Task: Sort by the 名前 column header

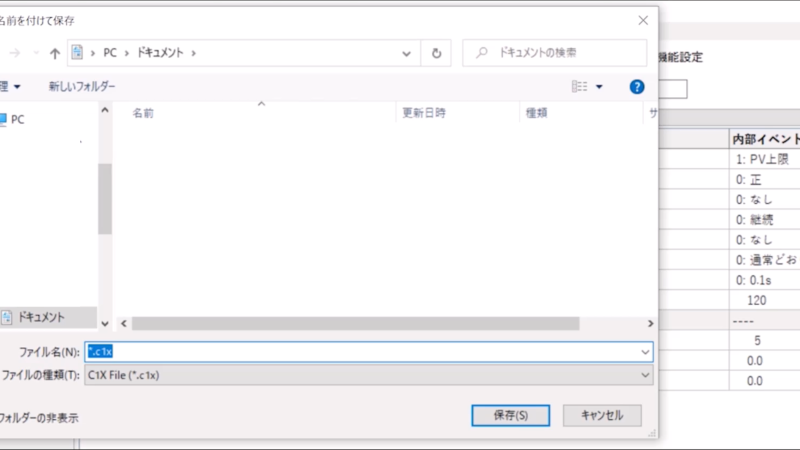Action: 144,113
